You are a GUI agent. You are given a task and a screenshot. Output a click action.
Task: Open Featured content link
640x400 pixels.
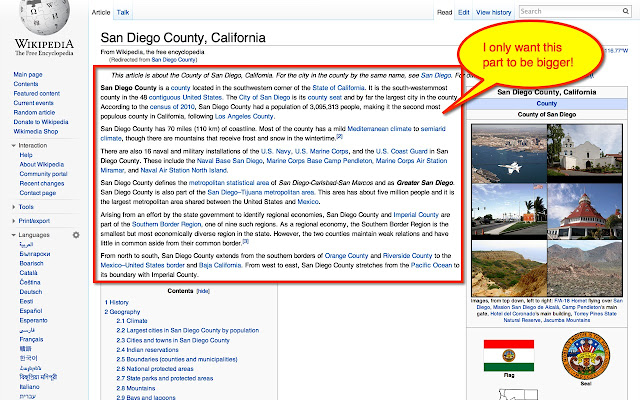pos(36,93)
